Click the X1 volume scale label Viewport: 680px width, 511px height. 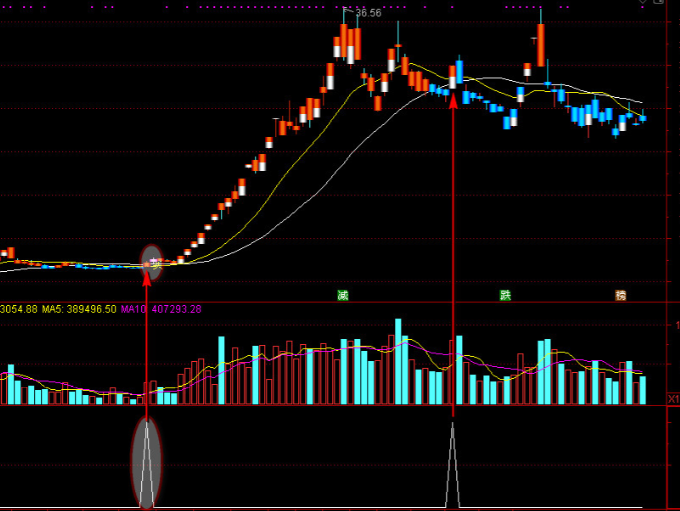(673, 399)
